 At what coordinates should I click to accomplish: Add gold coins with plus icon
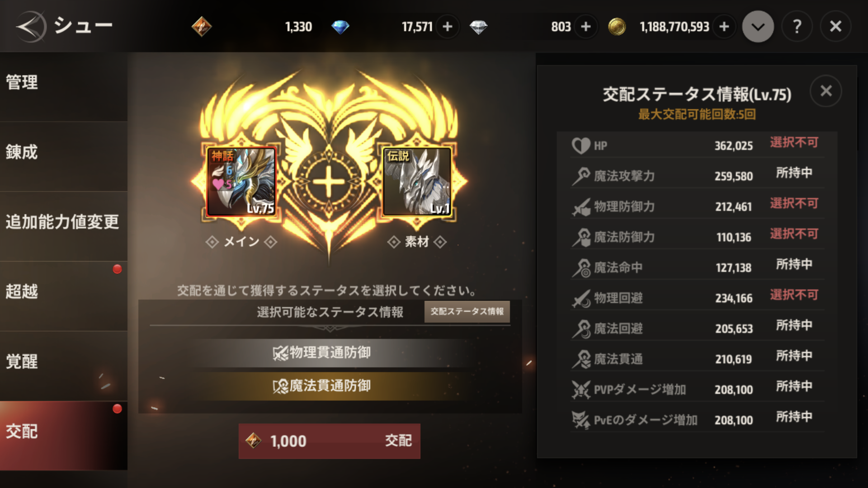click(x=724, y=27)
